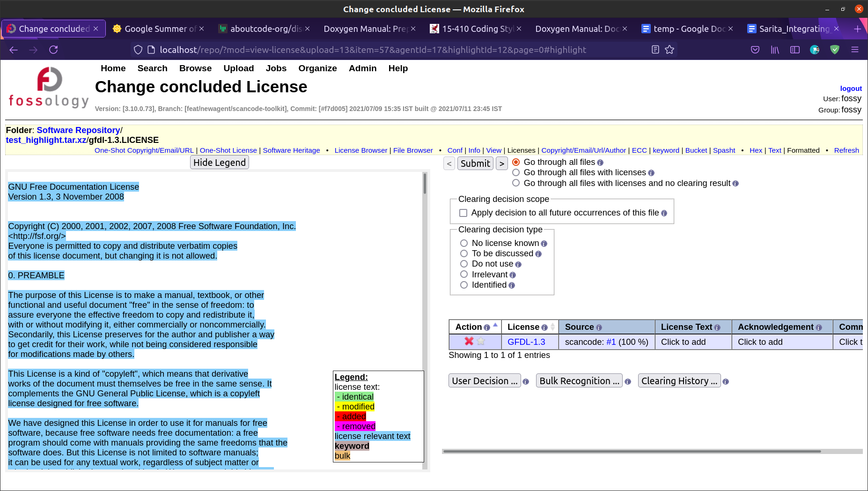Click the star icon in Action column
This screenshot has width=868, height=491.
[x=481, y=342]
